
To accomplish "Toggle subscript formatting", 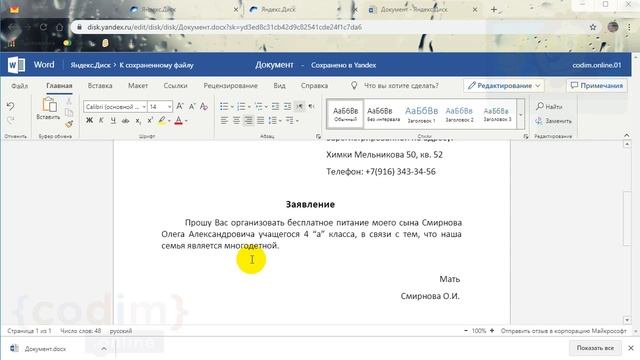I will (138, 121).
